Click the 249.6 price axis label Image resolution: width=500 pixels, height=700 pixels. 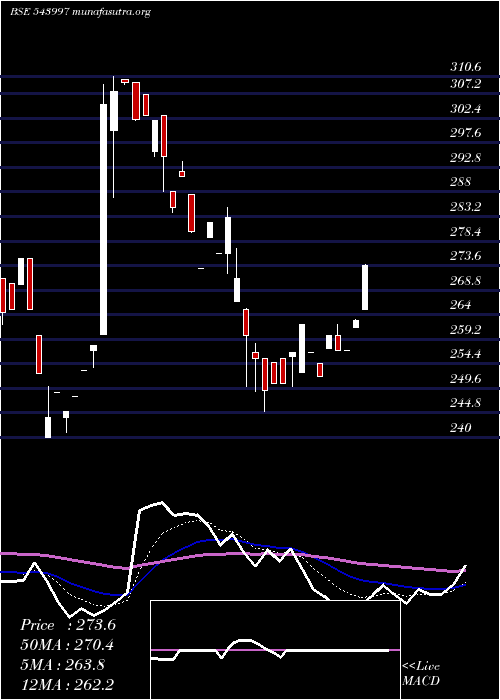(465, 379)
